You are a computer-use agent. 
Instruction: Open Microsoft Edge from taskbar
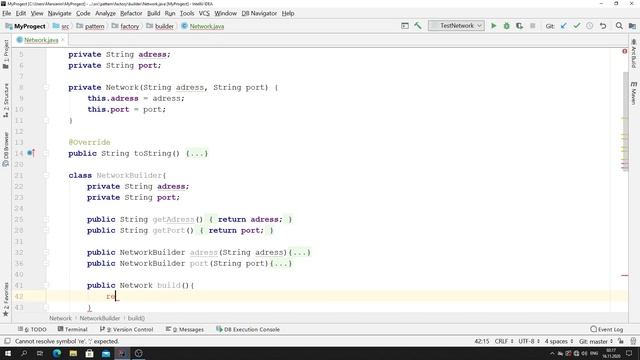tap(57, 353)
